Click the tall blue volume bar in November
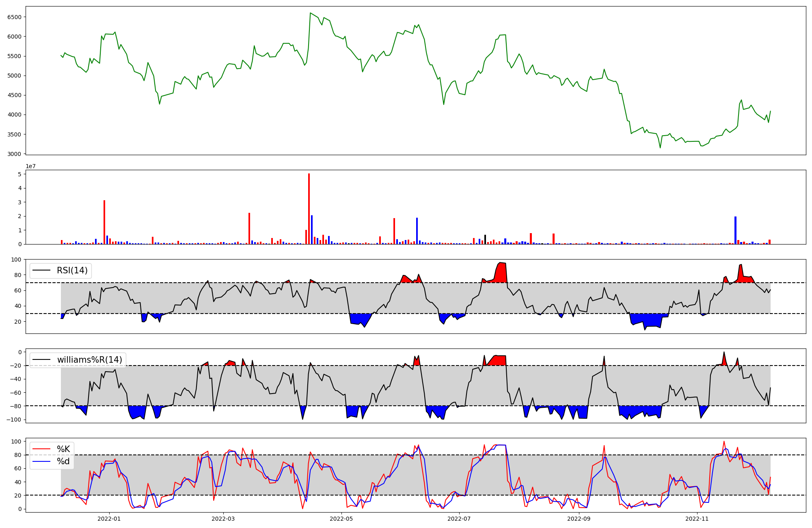 pos(735,230)
